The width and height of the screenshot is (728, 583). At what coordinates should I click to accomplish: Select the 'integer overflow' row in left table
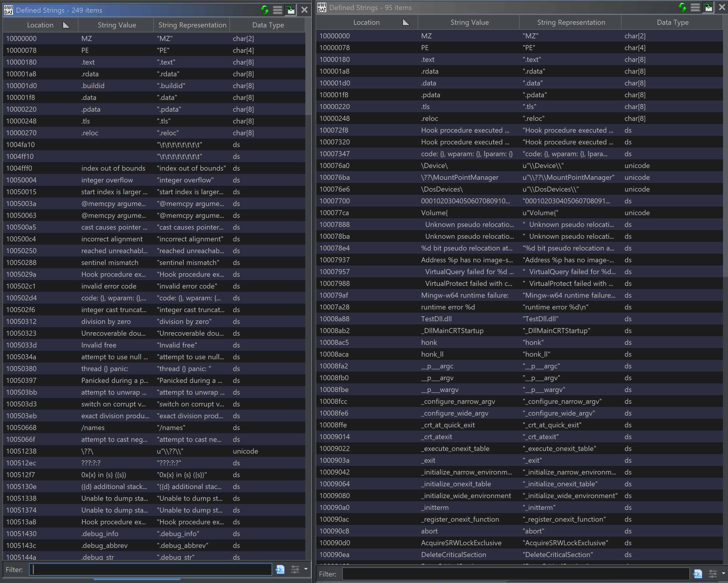tap(154, 180)
